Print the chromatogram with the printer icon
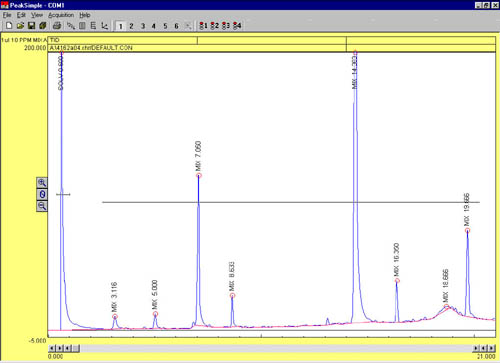Screen dimensions: 500x363 pos(57,26)
